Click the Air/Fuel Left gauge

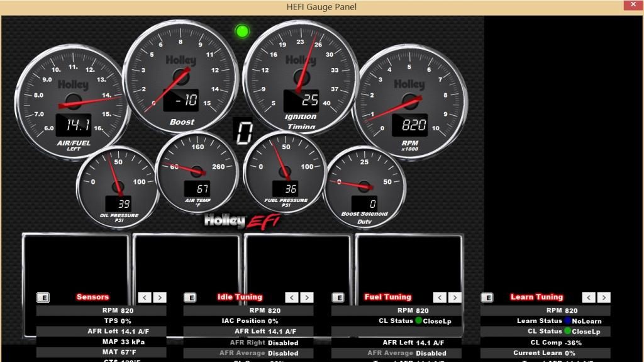(x=73, y=101)
